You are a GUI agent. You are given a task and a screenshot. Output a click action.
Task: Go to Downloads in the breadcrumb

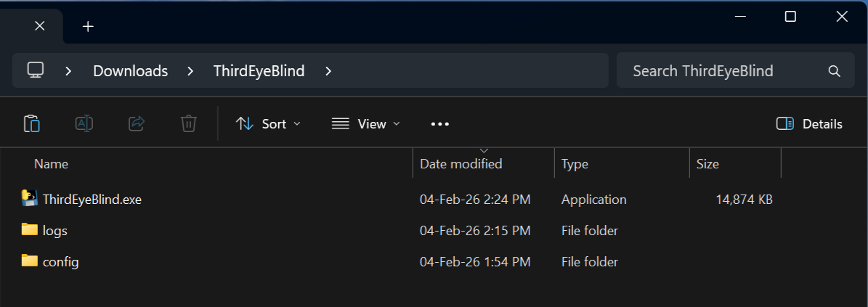[x=131, y=71]
